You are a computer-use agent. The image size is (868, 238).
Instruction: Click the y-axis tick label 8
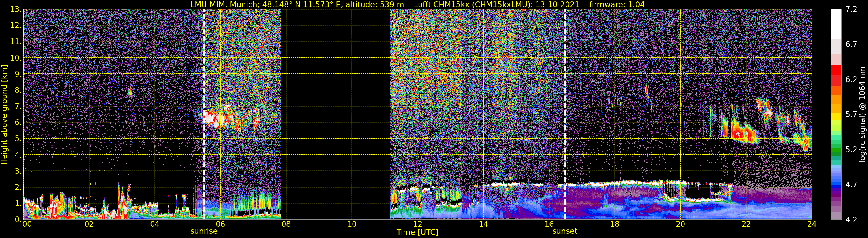[18, 90]
